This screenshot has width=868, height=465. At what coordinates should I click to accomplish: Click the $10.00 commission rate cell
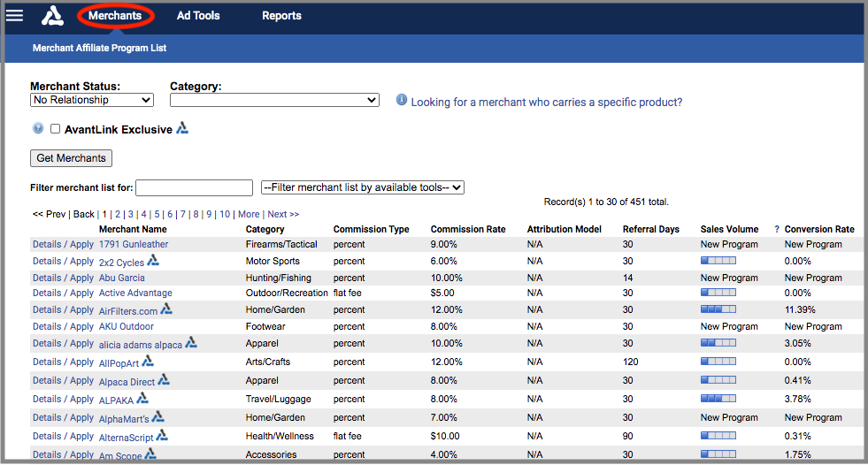(445, 436)
